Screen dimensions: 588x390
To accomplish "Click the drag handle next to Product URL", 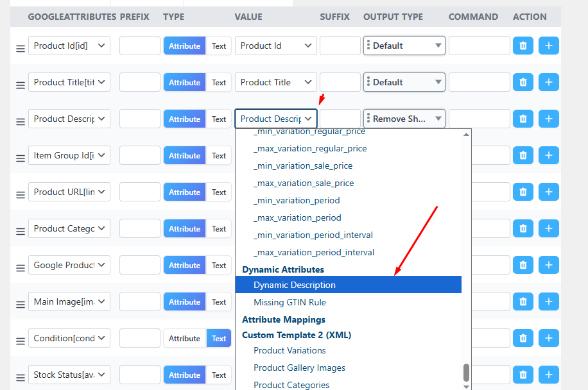I will tap(20, 192).
